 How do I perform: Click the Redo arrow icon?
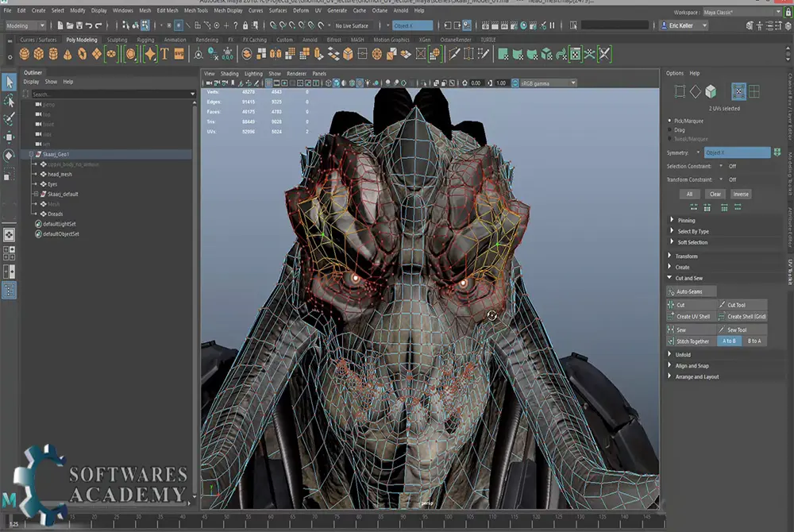(x=98, y=25)
